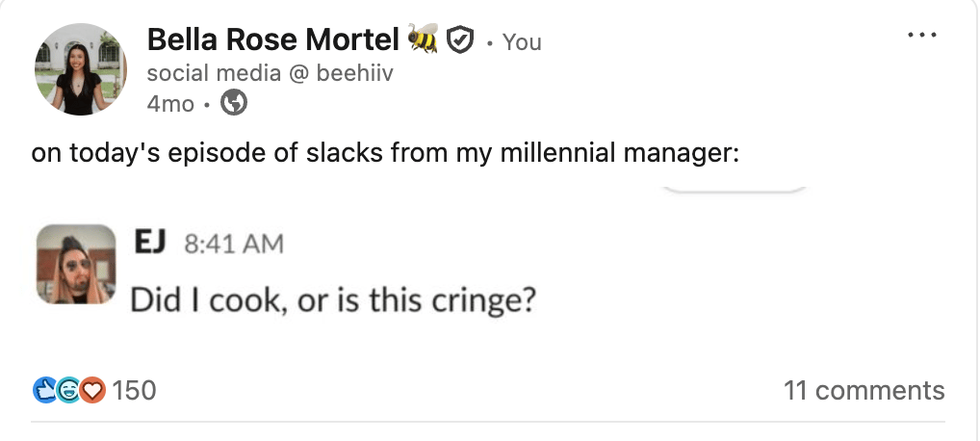The width and height of the screenshot is (980, 441).
Task: Click the 4mo post timestamp
Action: click(x=170, y=103)
